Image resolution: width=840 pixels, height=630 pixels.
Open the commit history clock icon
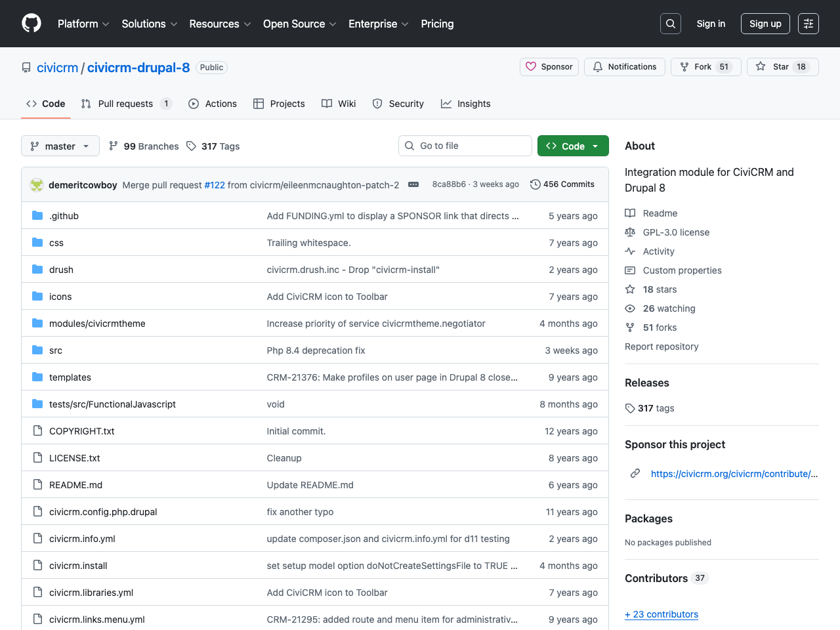(534, 184)
